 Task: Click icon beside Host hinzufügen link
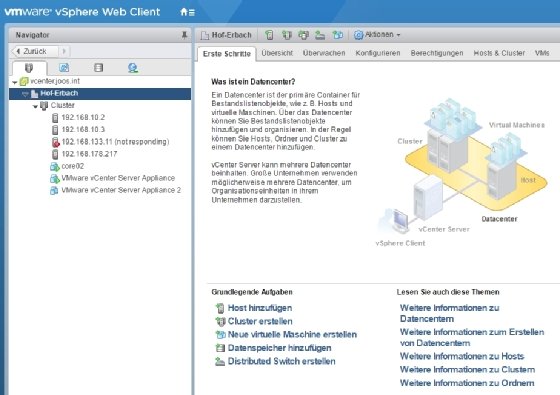(220, 308)
